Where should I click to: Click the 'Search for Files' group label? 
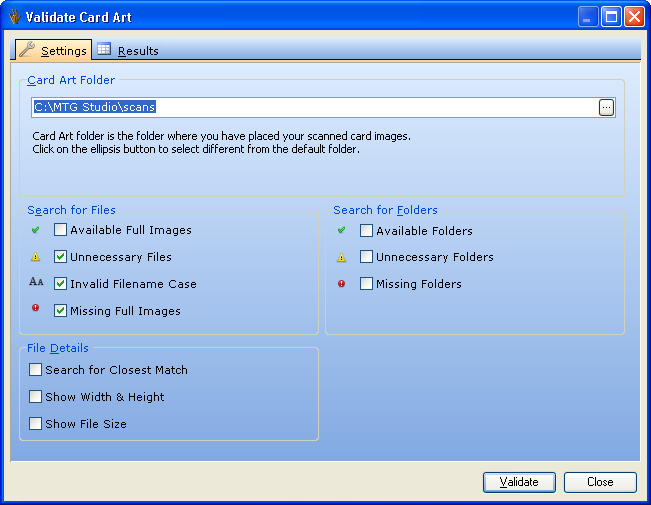[x=71, y=210]
